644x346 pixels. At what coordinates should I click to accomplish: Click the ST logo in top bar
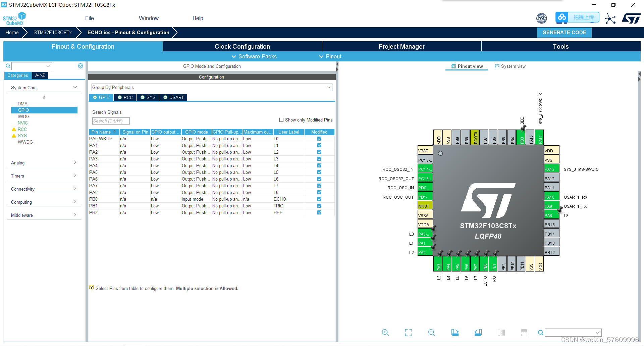click(631, 18)
